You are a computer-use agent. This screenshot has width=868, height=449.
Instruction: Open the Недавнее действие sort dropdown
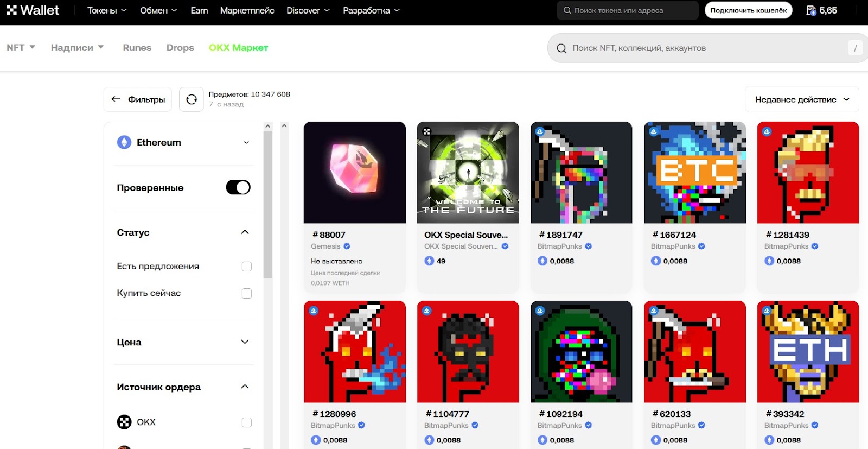point(802,99)
